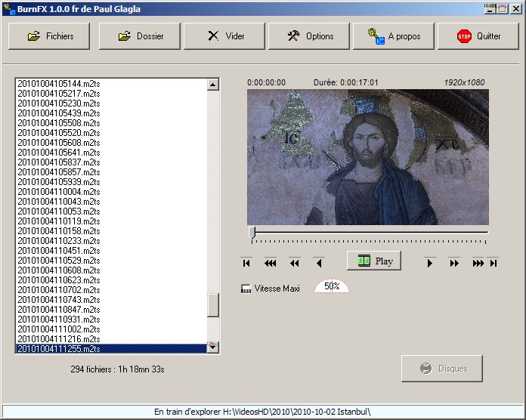This screenshot has width=526, height=420.
Task: Select file 20101004110004.m2ts
Action: click(111, 192)
